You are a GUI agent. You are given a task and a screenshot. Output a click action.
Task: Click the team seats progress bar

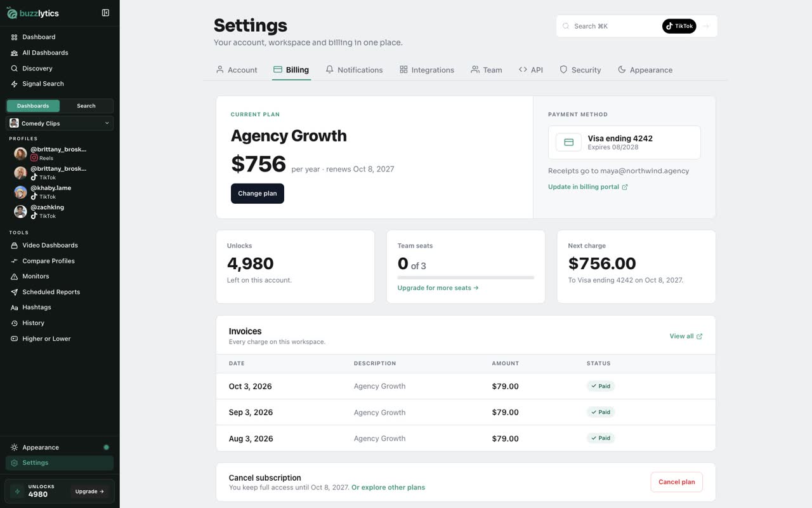pyautogui.click(x=466, y=277)
